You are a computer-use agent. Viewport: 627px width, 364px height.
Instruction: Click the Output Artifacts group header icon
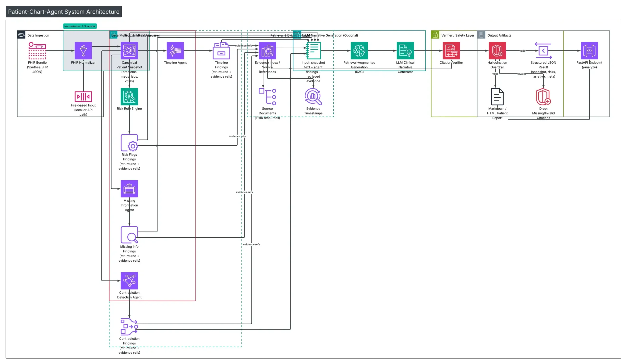point(481,35)
